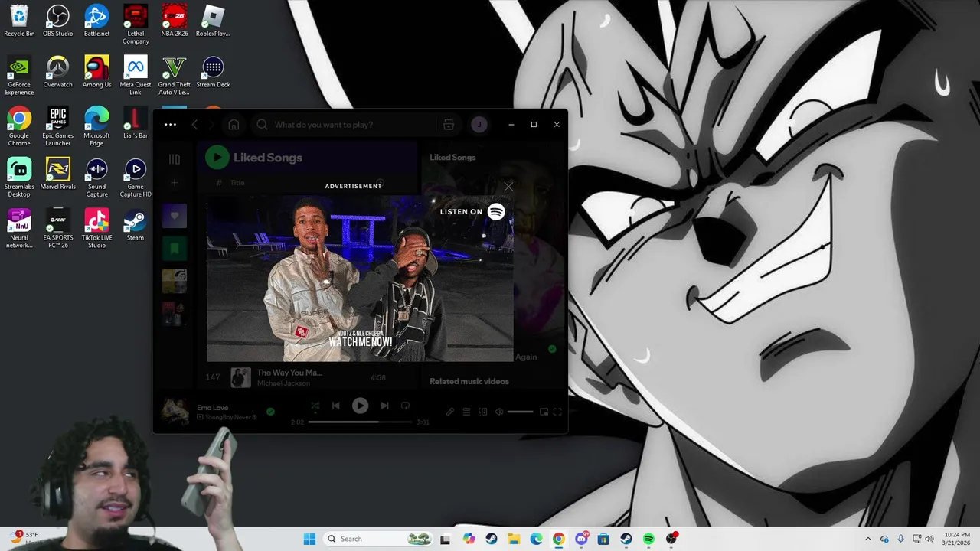Enter Spotify full screen mode
980x551 pixels.
557,412
